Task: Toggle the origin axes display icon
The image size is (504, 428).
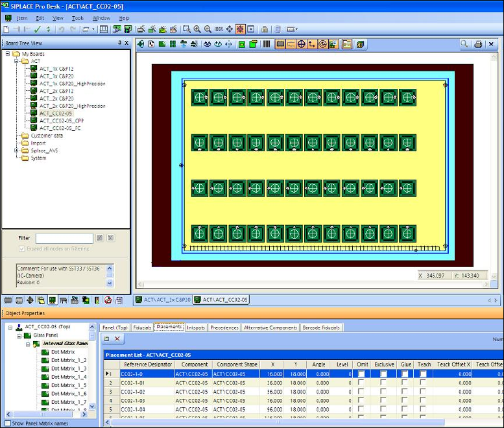Action: [311, 44]
